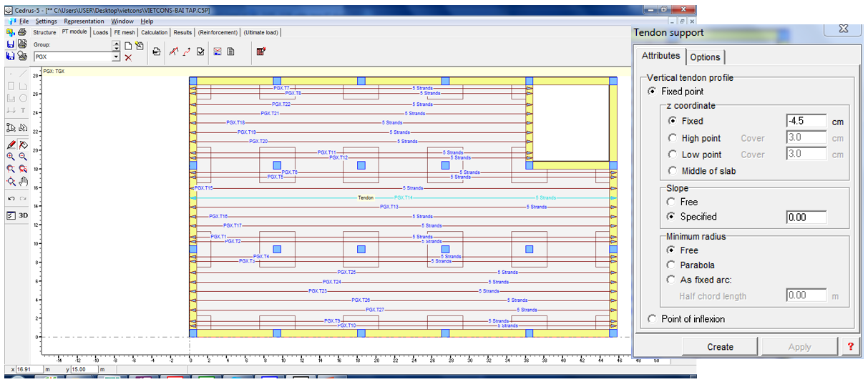868x382 pixels.
Task: Click the highlighted tendon label PGX.T14
Action: pyautogui.click(x=404, y=197)
